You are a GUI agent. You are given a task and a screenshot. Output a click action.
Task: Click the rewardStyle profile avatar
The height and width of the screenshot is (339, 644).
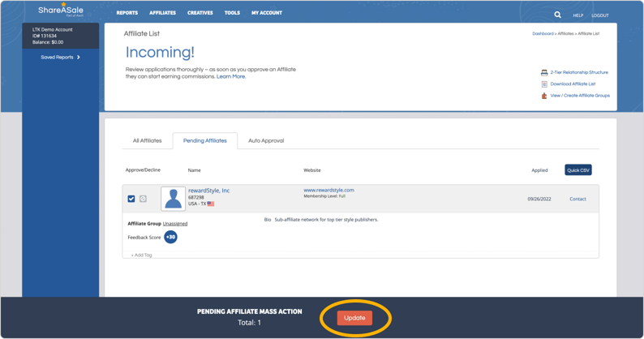coord(173,199)
